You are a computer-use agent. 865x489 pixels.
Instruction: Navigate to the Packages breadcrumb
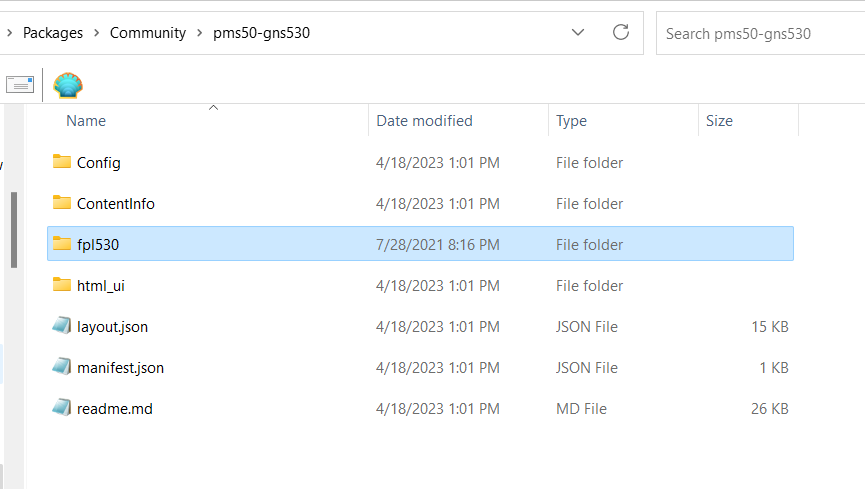tap(54, 33)
